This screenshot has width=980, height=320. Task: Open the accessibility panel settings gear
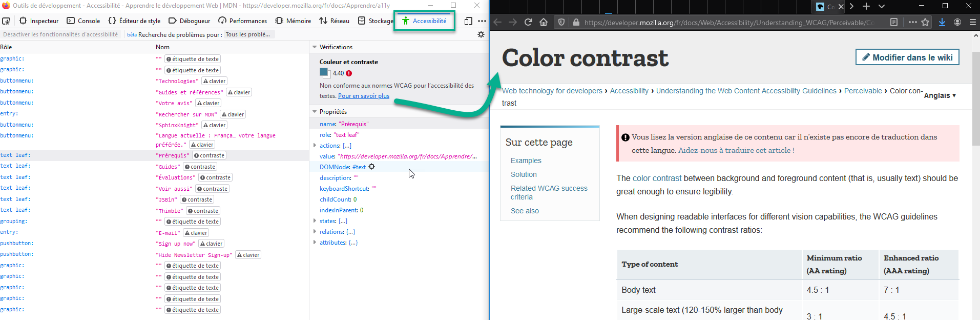481,34
